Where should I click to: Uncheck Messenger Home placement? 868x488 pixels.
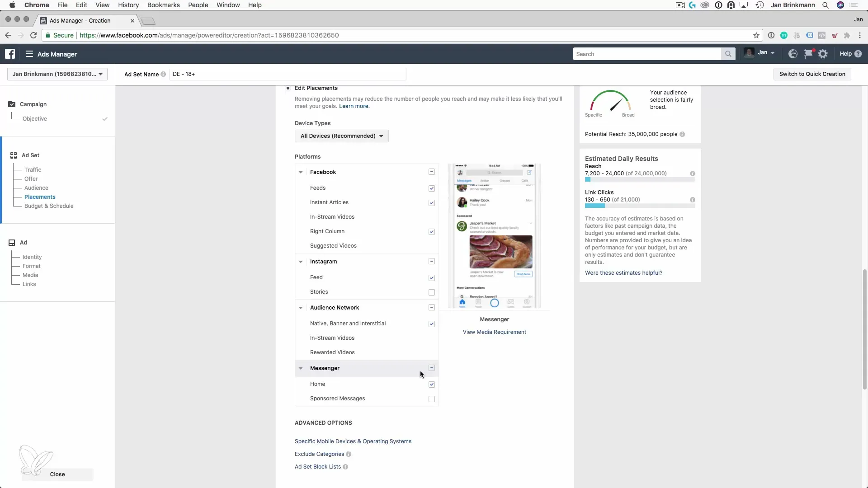(432, 385)
